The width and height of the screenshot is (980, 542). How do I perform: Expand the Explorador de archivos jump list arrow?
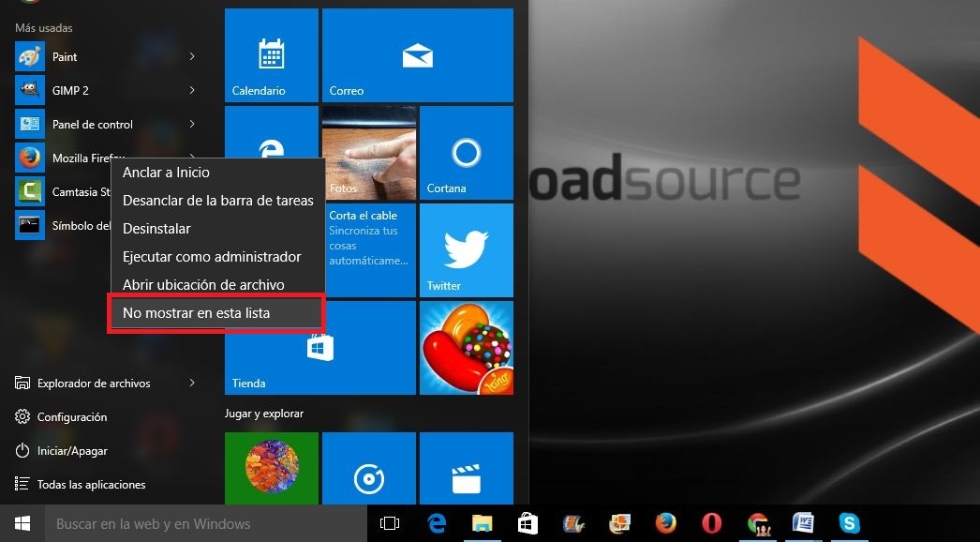(x=192, y=383)
